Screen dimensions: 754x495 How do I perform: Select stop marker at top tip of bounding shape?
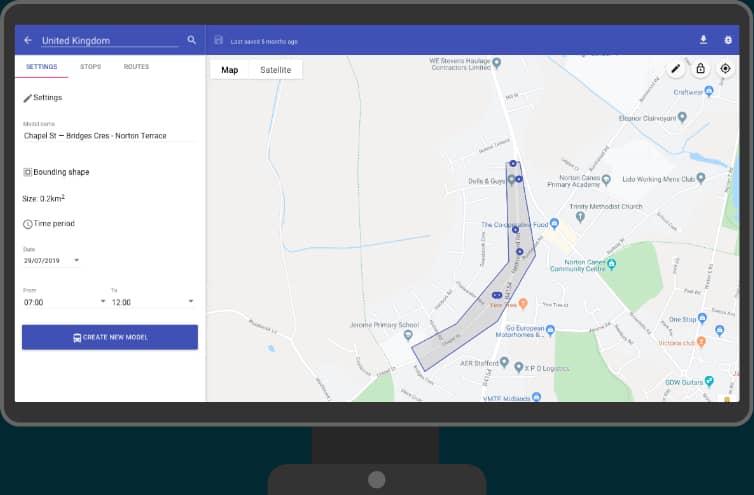[513, 164]
